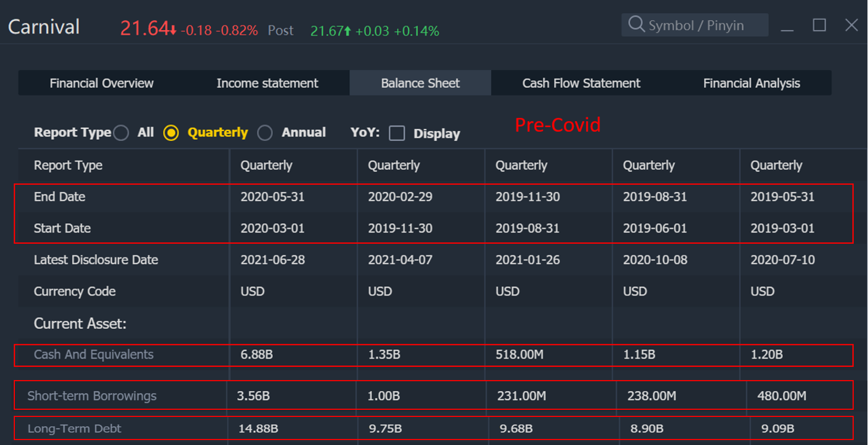
Task: Click disclosure date 2021-04-07 cell
Action: [400, 260]
